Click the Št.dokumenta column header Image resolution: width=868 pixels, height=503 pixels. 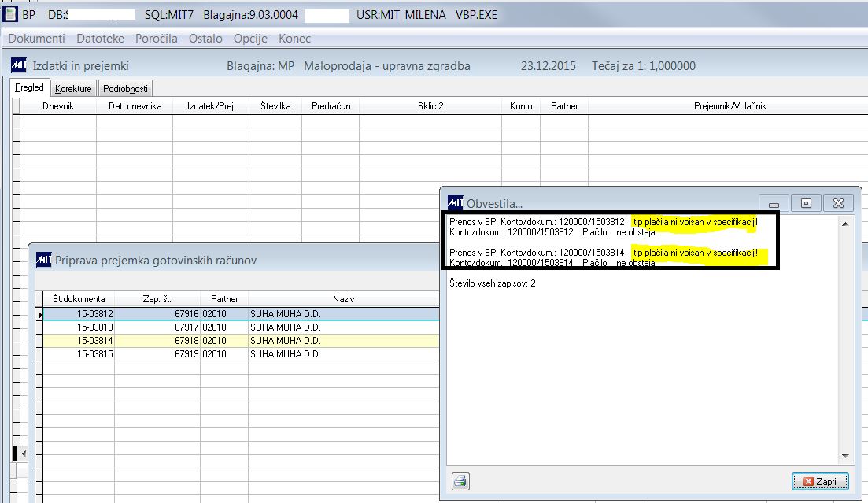coord(79,298)
